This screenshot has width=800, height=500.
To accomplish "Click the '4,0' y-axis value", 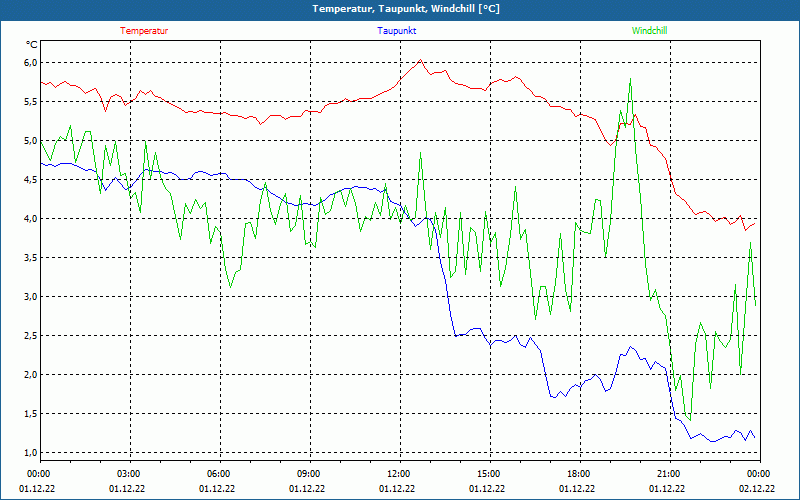I will pos(31,218).
